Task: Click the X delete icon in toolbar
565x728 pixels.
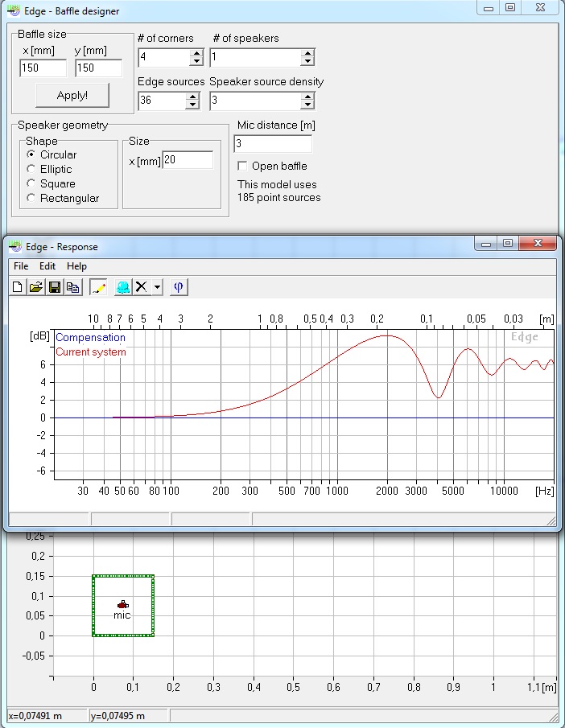Action: [x=142, y=287]
